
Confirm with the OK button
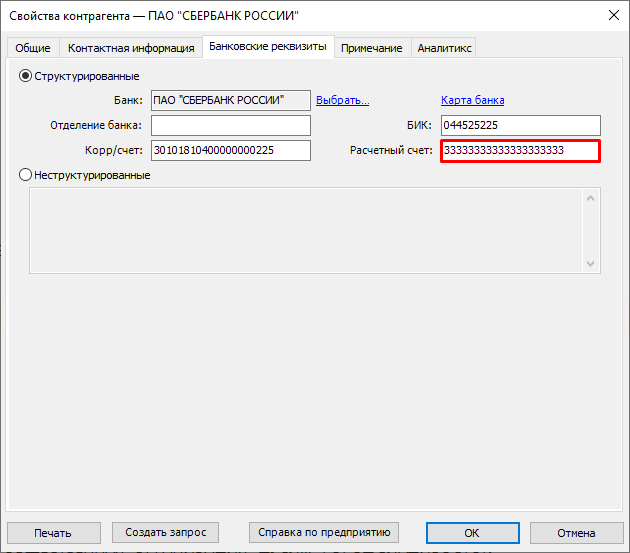[472, 533]
